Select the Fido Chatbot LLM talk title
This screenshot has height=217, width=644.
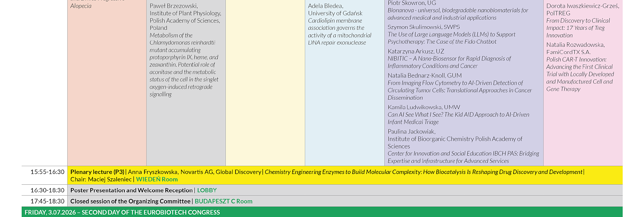[451, 38]
